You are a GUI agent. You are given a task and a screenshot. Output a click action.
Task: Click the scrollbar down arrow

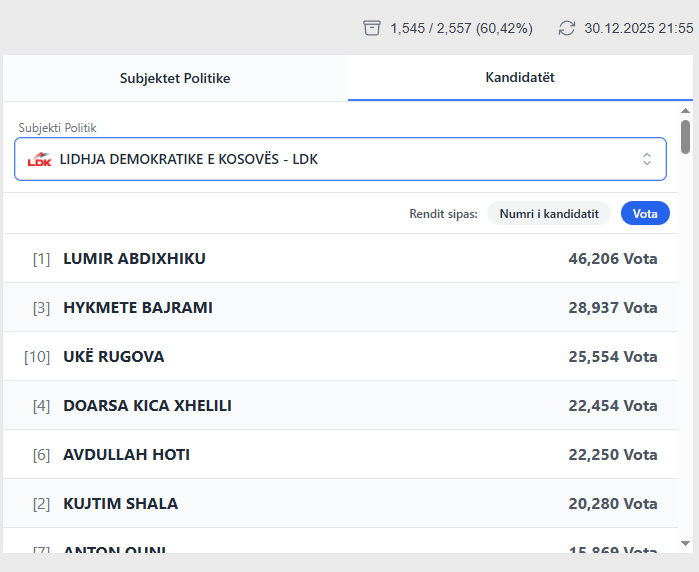[685, 543]
